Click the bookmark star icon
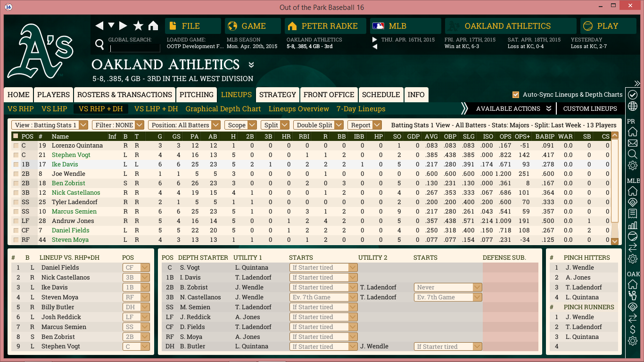This screenshot has width=644, height=362. pyautogui.click(x=138, y=26)
